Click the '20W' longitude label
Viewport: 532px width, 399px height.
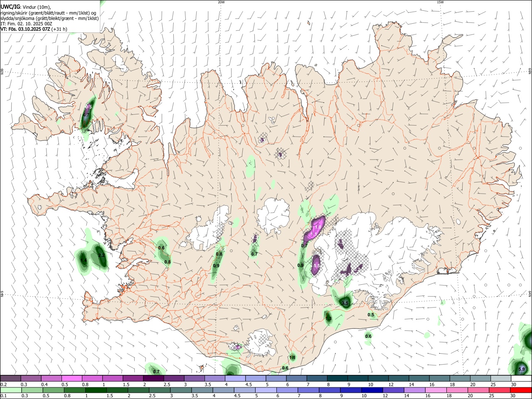pos(221,2)
